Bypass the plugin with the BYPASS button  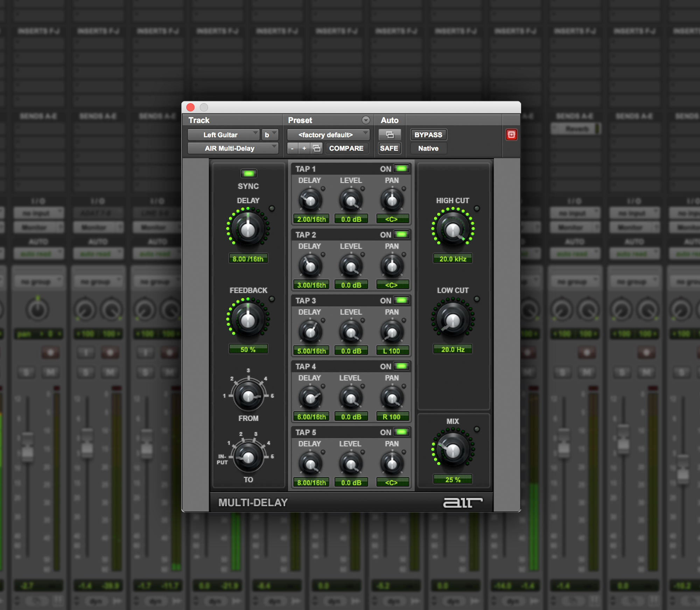(428, 135)
